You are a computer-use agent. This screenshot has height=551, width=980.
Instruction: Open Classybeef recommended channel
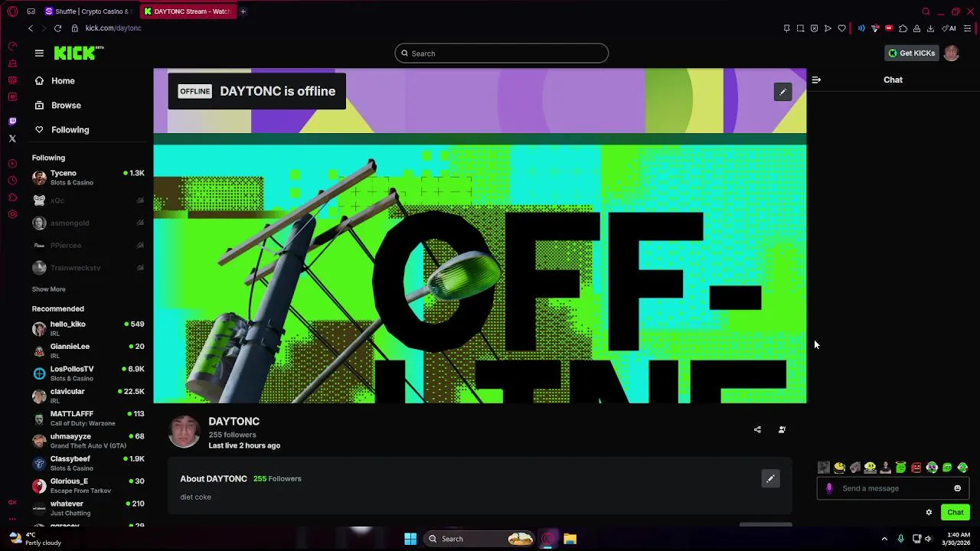88,463
